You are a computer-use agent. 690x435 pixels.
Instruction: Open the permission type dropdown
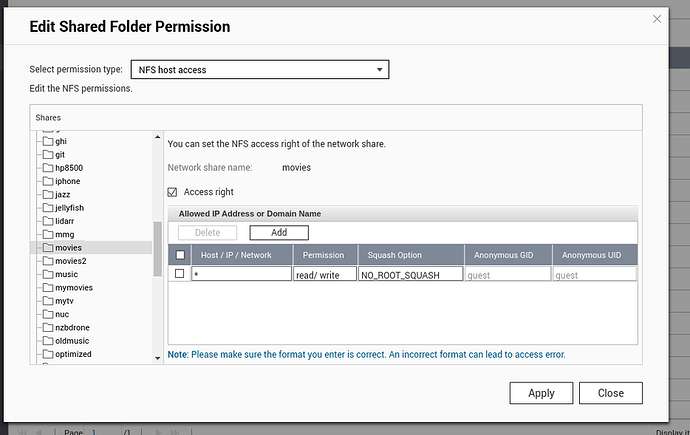(260, 70)
